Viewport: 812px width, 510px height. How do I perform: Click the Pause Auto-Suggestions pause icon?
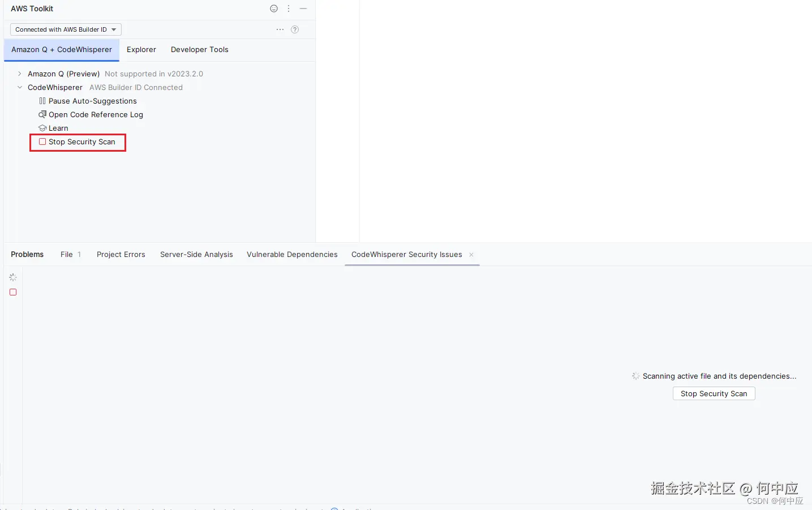point(42,101)
